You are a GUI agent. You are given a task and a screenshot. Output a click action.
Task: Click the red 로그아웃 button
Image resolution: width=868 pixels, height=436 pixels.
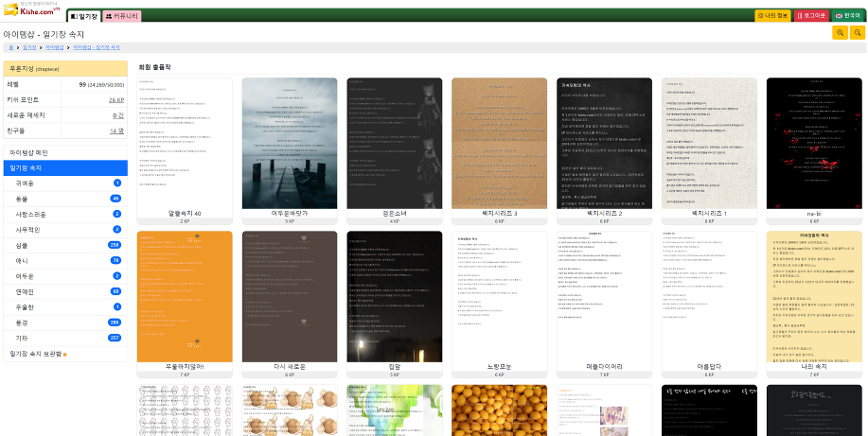[x=811, y=16]
